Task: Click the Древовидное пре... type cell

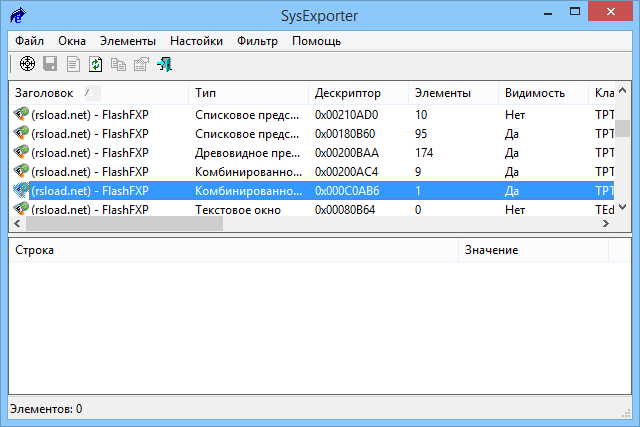Action: 247,153
